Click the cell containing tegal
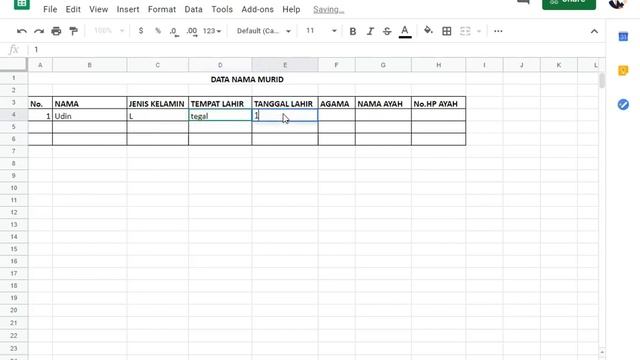The width and height of the screenshot is (640, 360). tap(220, 116)
